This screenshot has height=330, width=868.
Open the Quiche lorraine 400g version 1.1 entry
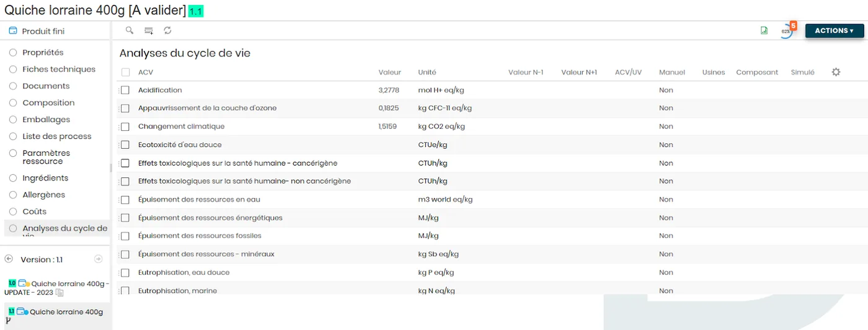coord(66,312)
